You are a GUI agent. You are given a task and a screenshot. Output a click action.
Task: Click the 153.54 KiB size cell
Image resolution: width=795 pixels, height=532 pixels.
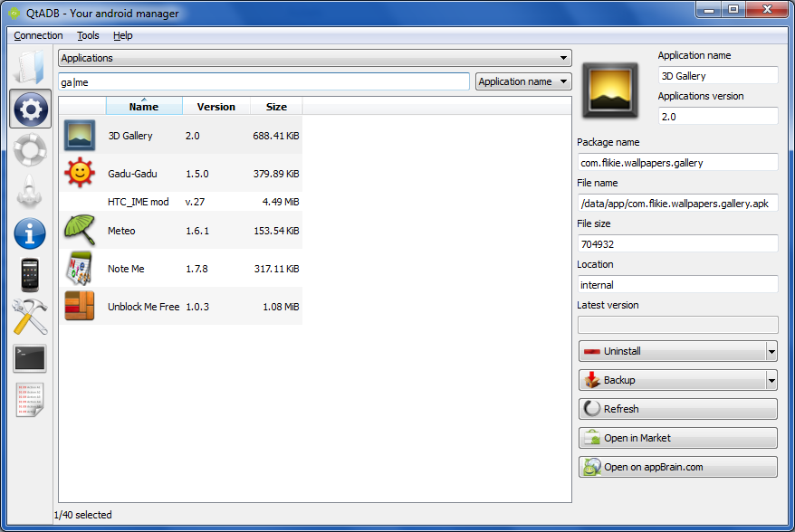[276, 231]
